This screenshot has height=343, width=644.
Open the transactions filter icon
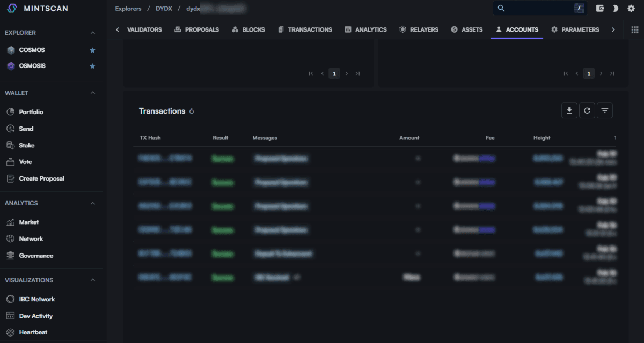pos(605,111)
